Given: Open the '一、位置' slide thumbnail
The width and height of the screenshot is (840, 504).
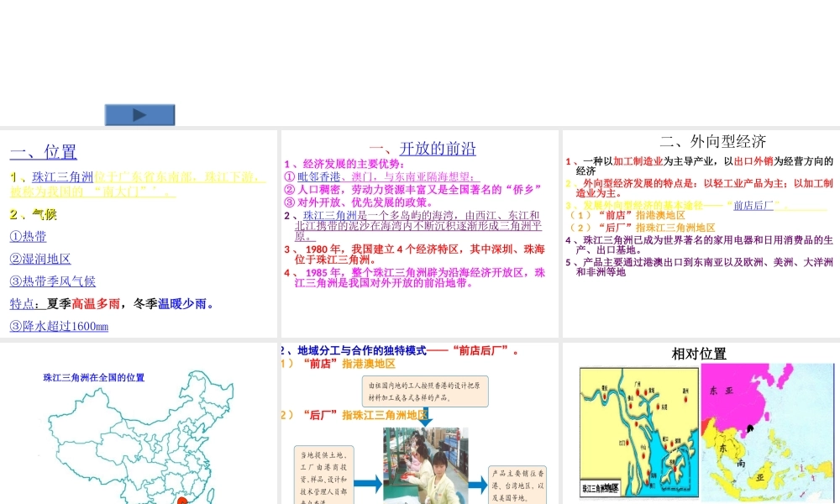Looking at the screenshot, I should (139, 234).
